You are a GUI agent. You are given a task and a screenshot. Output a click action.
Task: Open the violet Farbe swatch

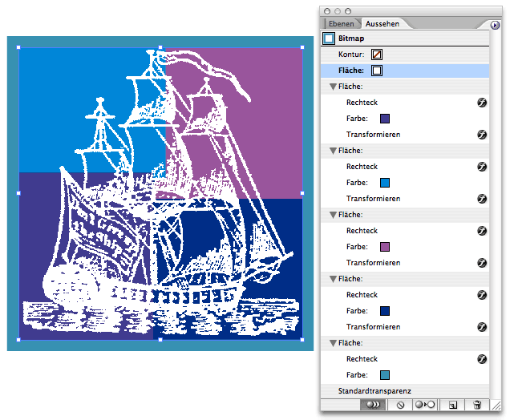[385, 119]
